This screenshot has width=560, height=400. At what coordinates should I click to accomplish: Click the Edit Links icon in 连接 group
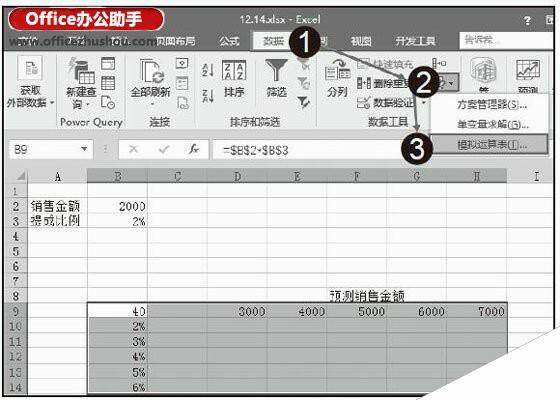[x=182, y=103]
